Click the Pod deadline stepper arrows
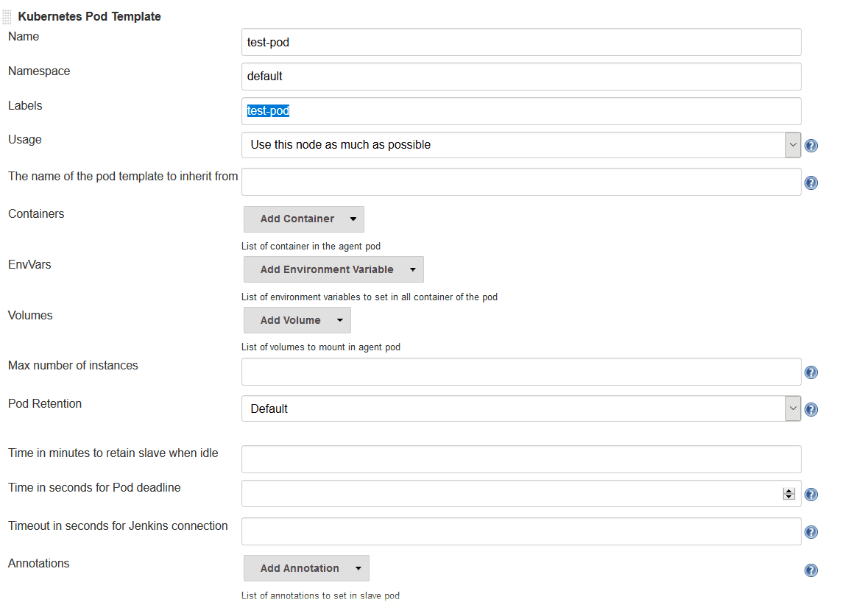The image size is (848, 616). click(x=788, y=493)
